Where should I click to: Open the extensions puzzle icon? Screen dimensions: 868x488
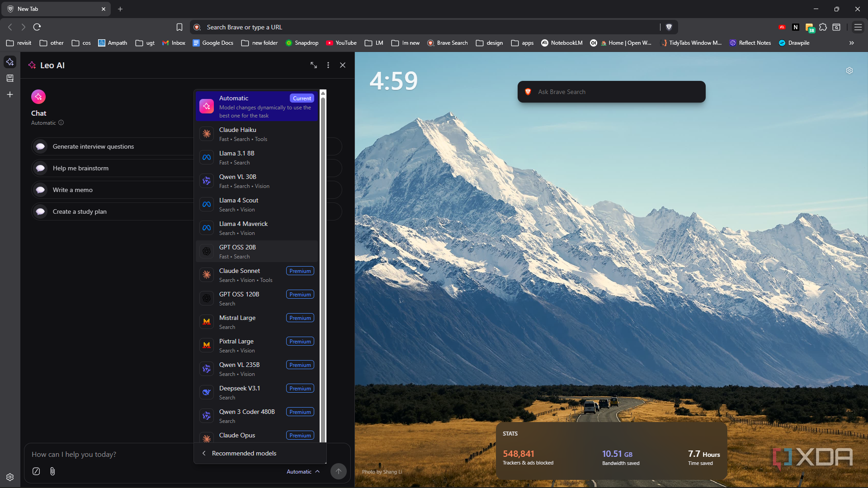pos(823,27)
